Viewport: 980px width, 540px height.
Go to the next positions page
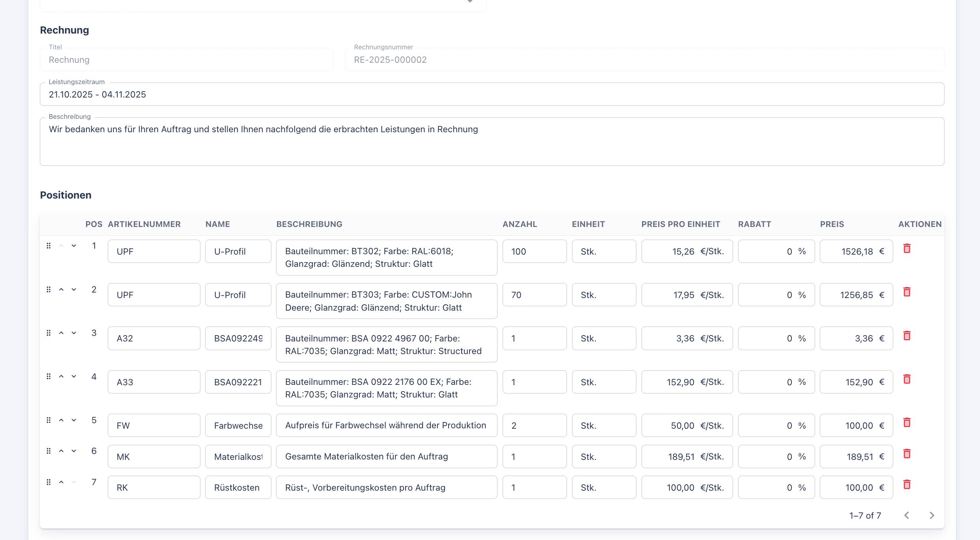(x=932, y=516)
